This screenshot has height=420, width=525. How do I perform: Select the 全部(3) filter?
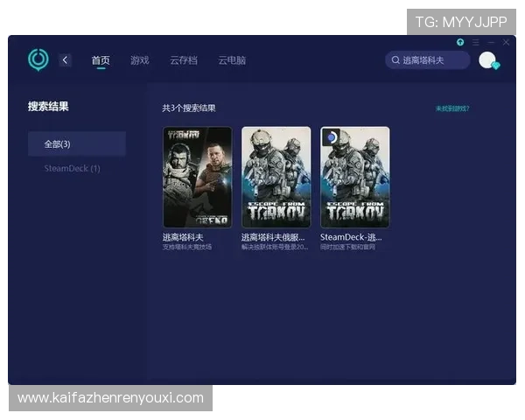click(77, 144)
